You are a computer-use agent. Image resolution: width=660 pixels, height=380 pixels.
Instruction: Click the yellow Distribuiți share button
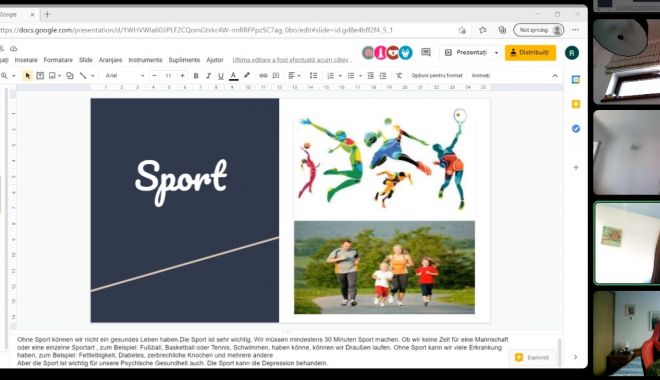[x=530, y=53]
